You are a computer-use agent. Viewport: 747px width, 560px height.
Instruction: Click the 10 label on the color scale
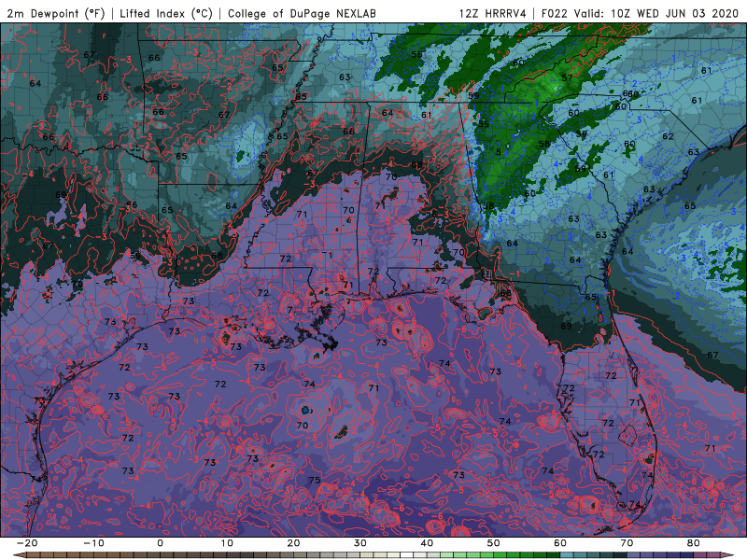tap(227, 543)
